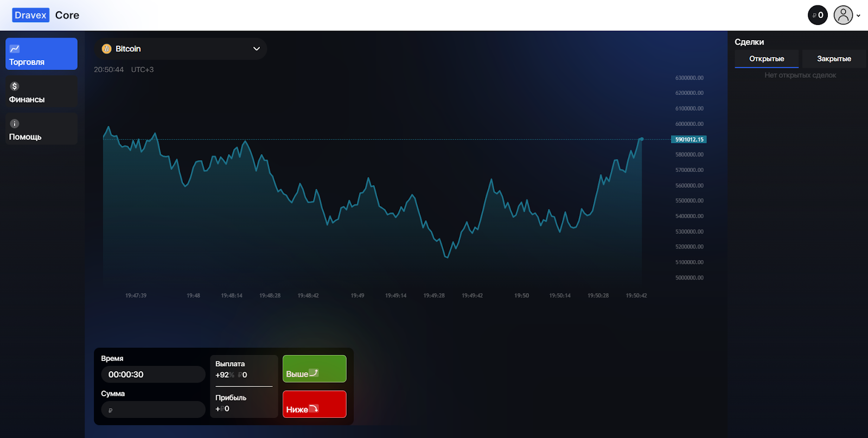Click the Dravex logo
The width and height of the screenshot is (868, 438).
pos(30,15)
